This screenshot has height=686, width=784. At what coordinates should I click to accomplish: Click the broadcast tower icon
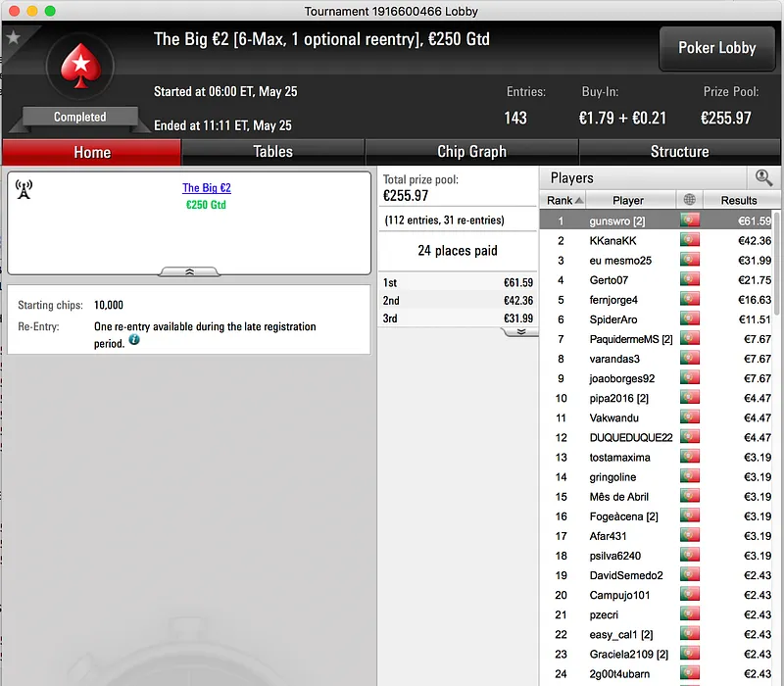(24, 189)
